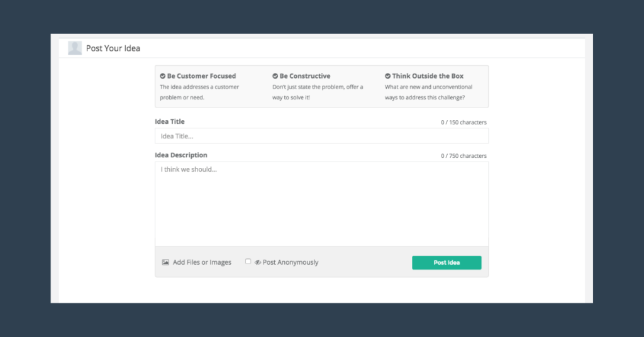Click the checkmark icon next to Be Customer Focused
The width and height of the screenshot is (644, 337).
163,76
